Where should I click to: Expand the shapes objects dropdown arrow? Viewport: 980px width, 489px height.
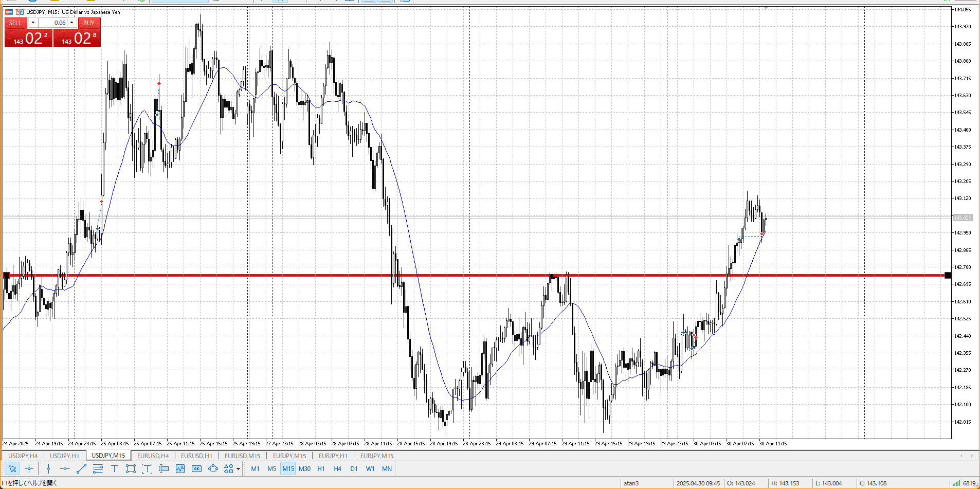238,469
